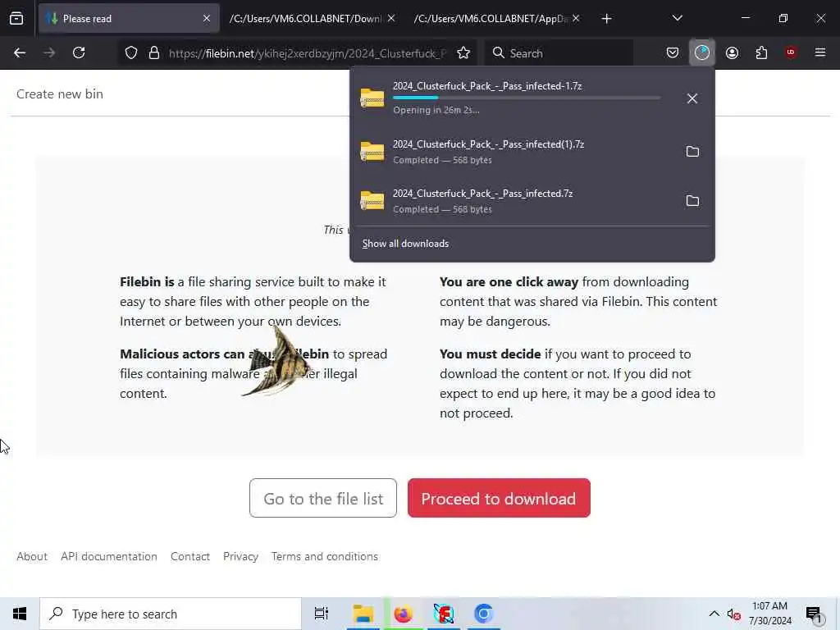Click the blue circular taskbar app icon

[483, 614]
